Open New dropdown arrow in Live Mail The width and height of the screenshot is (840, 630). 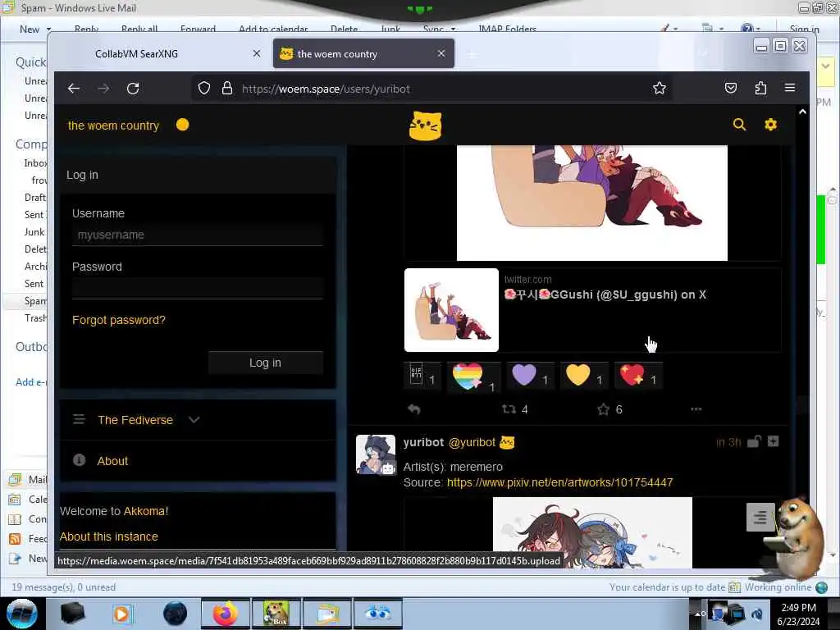tap(48, 29)
